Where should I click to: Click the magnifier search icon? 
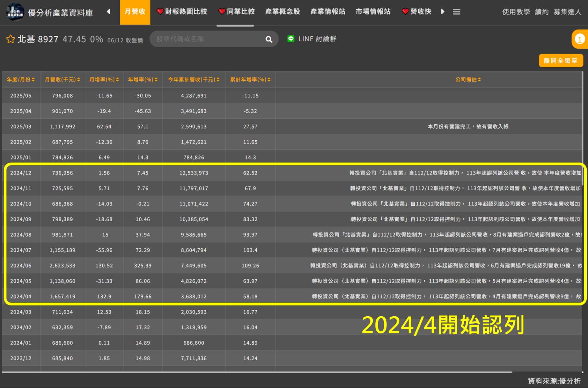click(269, 39)
